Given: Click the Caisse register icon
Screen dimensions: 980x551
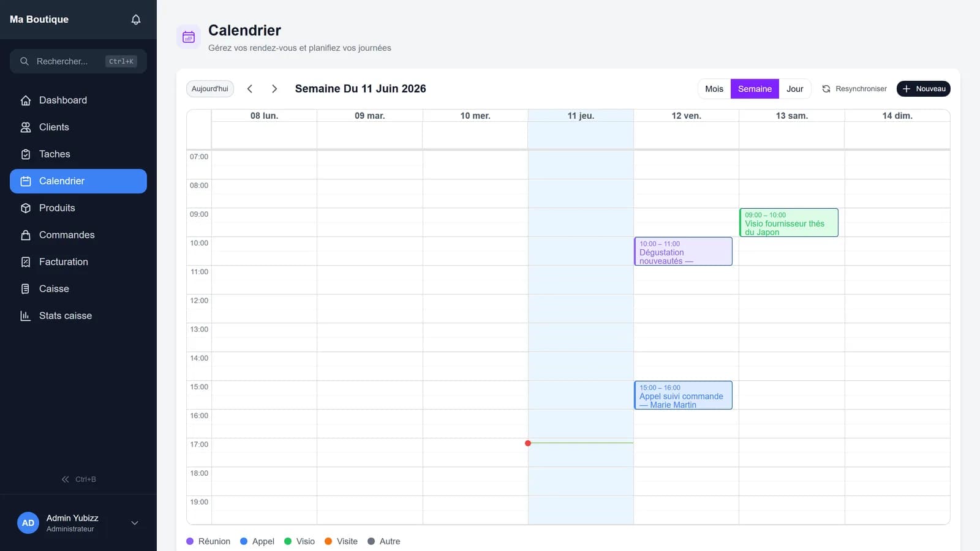Looking at the screenshot, I should (26, 289).
